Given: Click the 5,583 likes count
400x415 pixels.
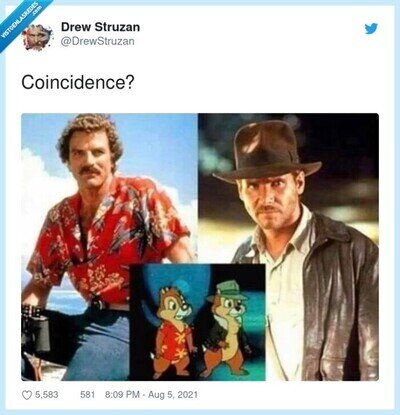Looking at the screenshot, I should pyautogui.click(x=47, y=395).
